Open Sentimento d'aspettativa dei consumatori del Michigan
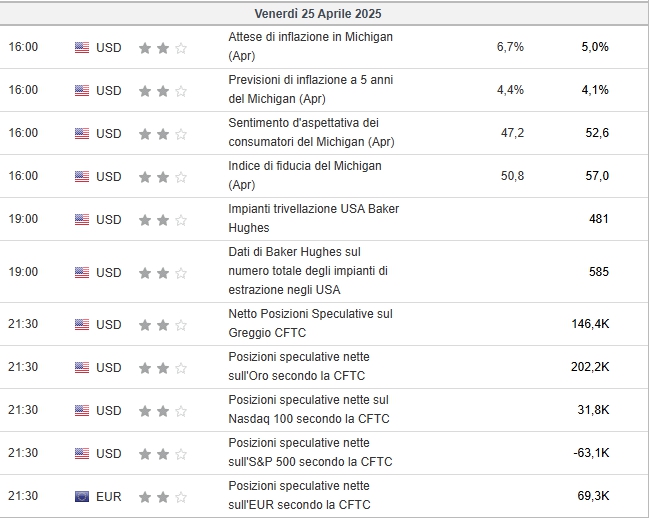 click(x=311, y=132)
